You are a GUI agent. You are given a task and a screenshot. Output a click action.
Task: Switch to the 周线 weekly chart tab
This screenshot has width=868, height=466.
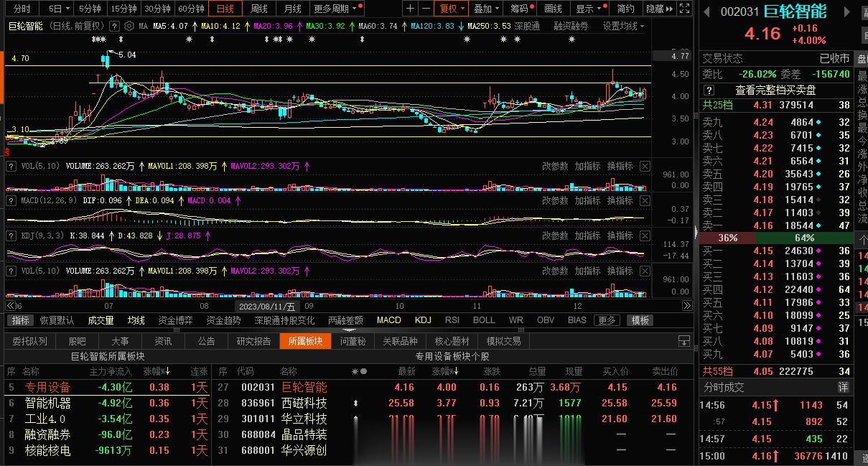click(x=258, y=9)
